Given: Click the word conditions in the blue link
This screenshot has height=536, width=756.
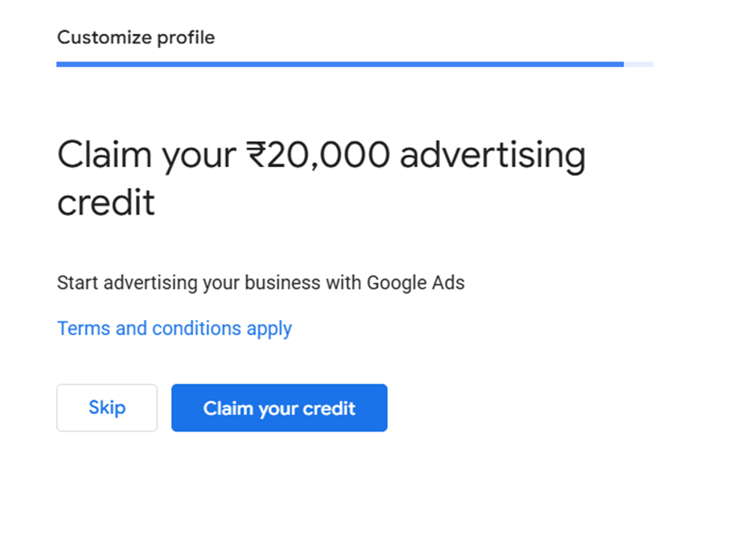Looking at the screenshot, I should tap(197, 329).
